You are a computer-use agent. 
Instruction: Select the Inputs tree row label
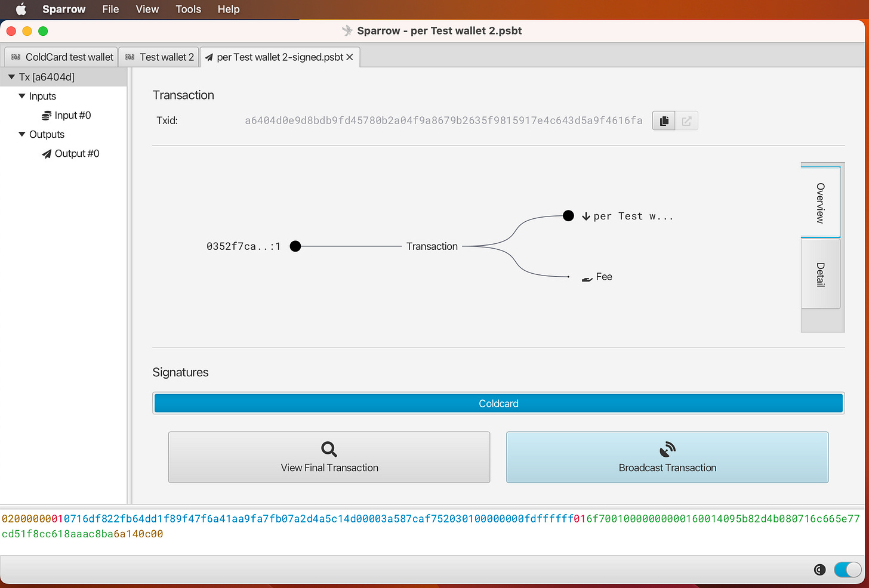coord(42,96)
